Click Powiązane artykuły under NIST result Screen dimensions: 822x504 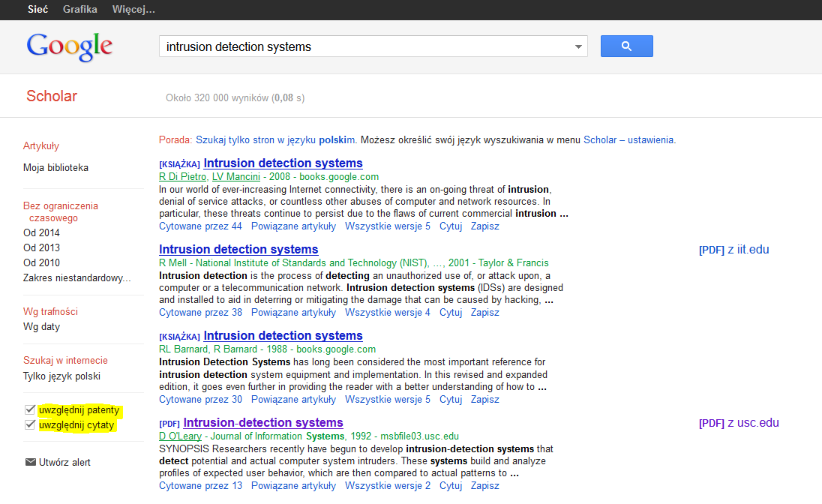pos(293,312)
